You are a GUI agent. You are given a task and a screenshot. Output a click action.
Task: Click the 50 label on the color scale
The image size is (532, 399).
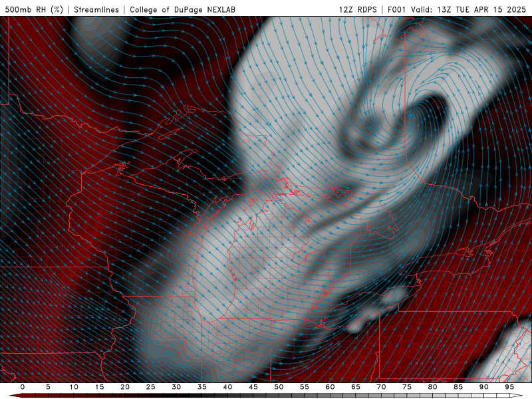(x=279, y=387)
